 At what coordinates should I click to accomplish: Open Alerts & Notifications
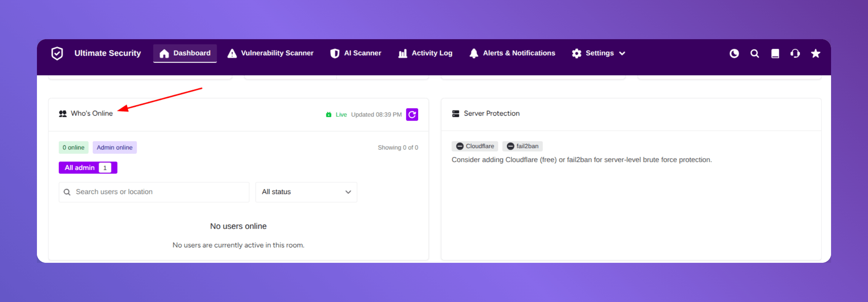(512, 53)
